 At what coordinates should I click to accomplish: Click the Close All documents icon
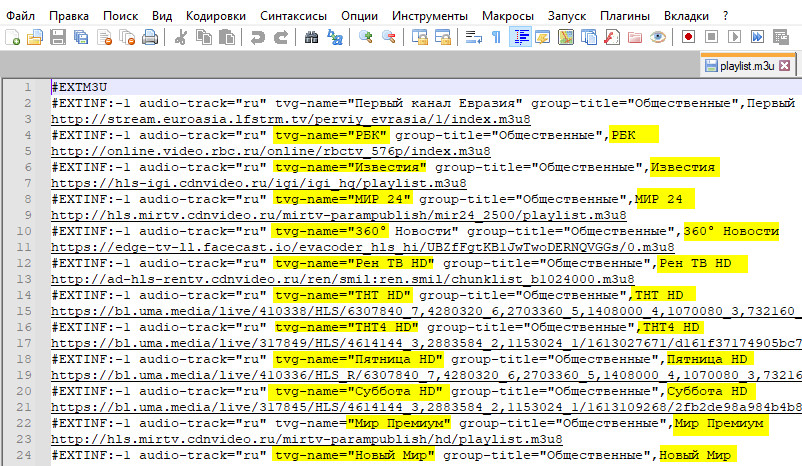click(127, 37)
